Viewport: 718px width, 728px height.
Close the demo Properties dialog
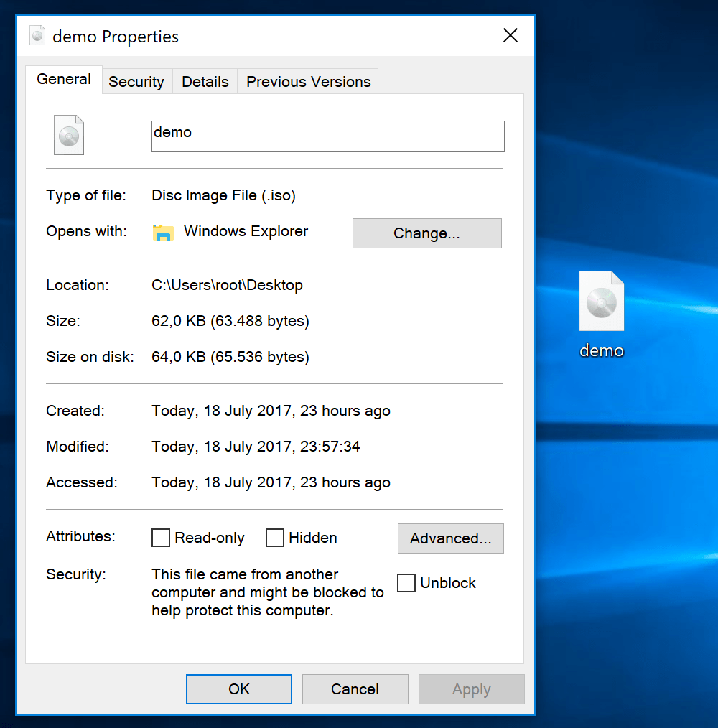[510, 36]
